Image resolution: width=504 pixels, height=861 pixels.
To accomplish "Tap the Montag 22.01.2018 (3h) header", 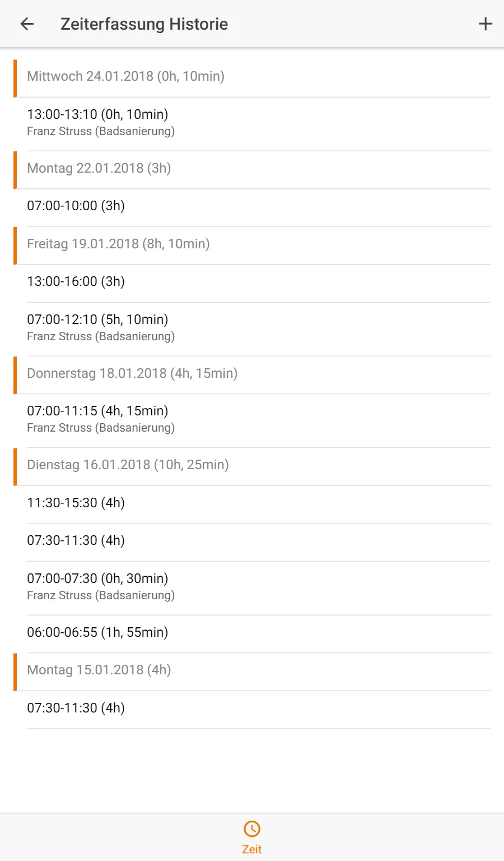I will coord(252,170).
